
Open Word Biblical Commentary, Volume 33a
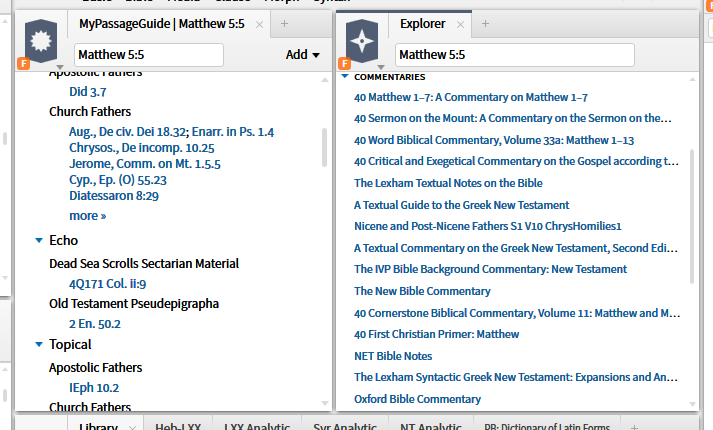[494, 140]
